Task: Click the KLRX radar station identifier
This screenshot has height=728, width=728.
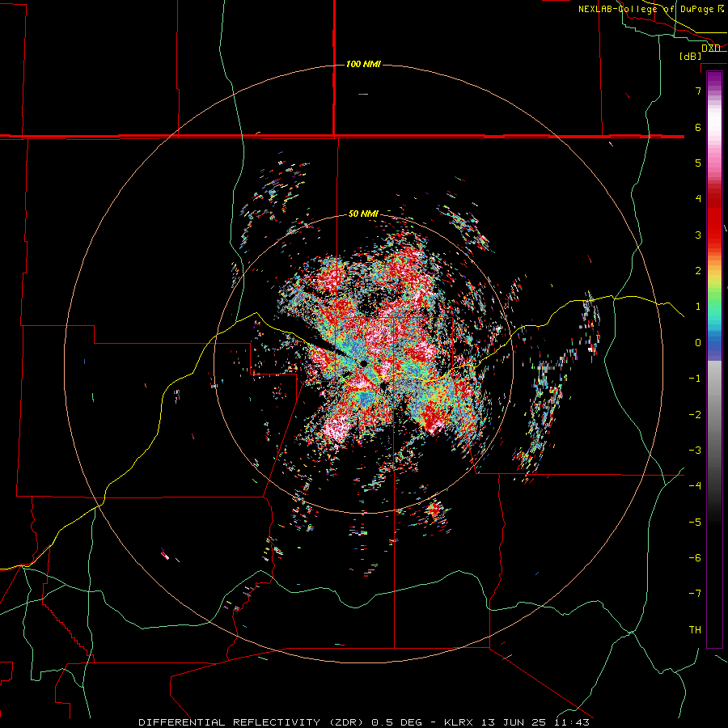Action: point(459,722)
